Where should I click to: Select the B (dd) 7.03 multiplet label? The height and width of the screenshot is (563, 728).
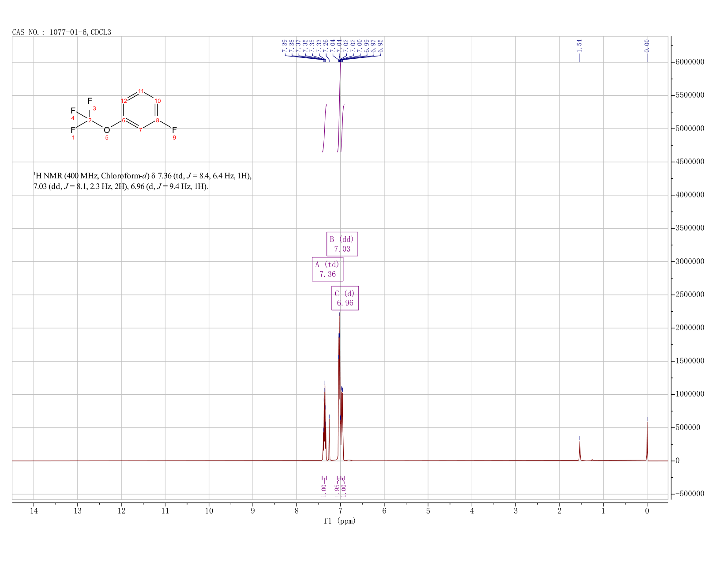point(342,244)
